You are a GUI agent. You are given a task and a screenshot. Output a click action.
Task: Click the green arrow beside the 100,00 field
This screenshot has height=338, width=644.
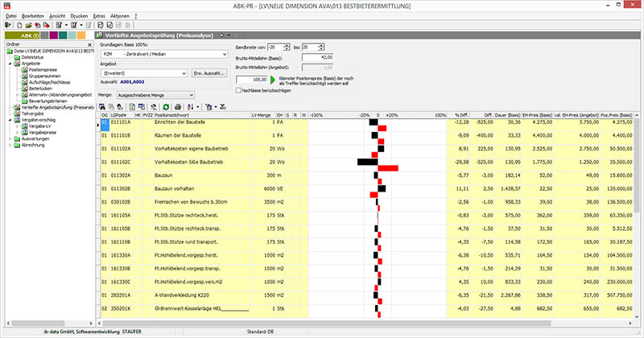(x=274, y=80)
